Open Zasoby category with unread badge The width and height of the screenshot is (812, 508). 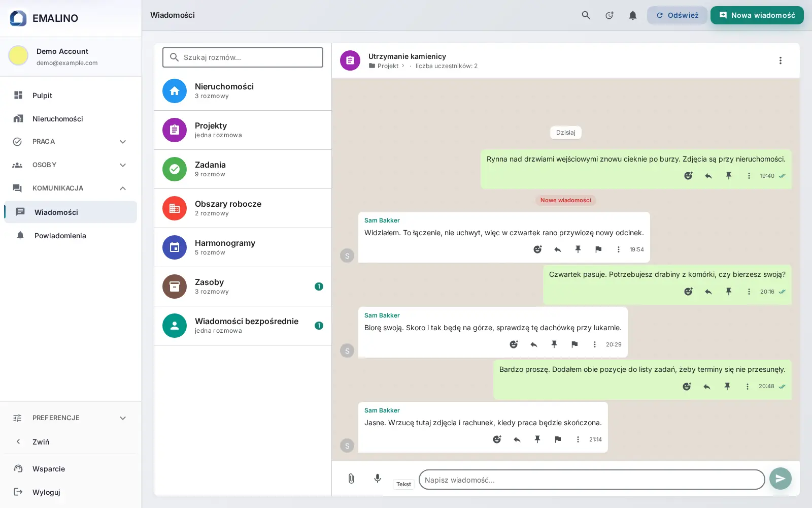pyautogui.click(x=243, y=287)
